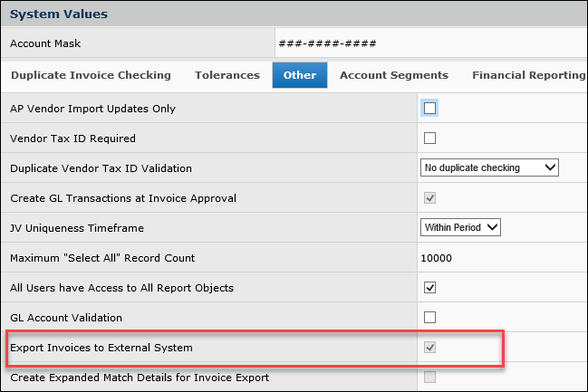This screenshot has width=588, height=392.
Task: Switch to Duplicate Invoice Checking tab
Action: [91, 75]
